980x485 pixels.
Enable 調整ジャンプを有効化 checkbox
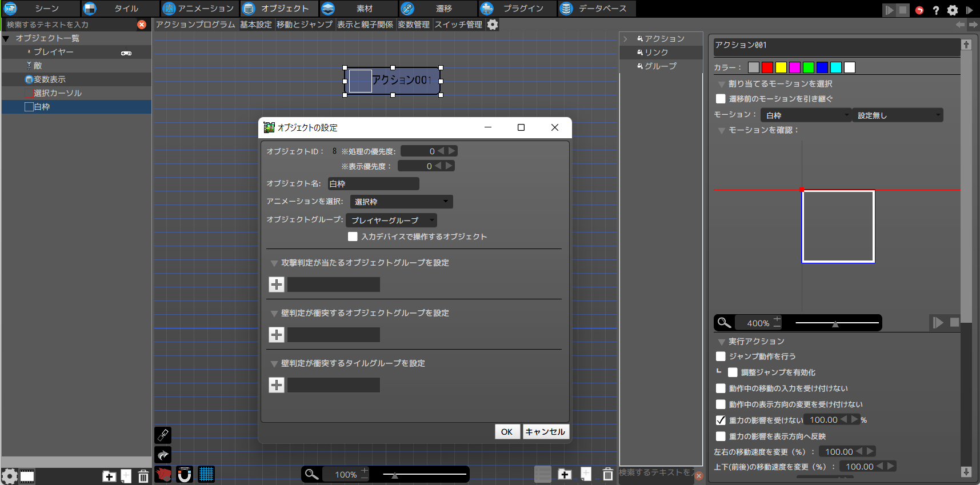click(x=733, y=372)
